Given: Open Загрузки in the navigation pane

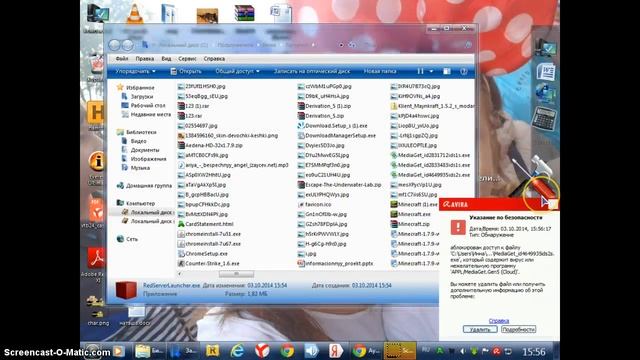Looking at the screenshot, I should 138,97.
